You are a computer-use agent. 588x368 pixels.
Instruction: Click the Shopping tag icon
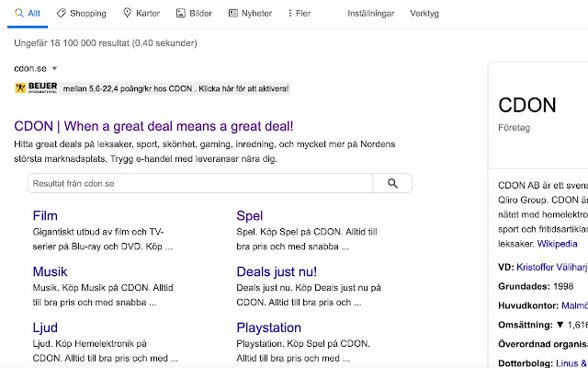tap(62, 14)
